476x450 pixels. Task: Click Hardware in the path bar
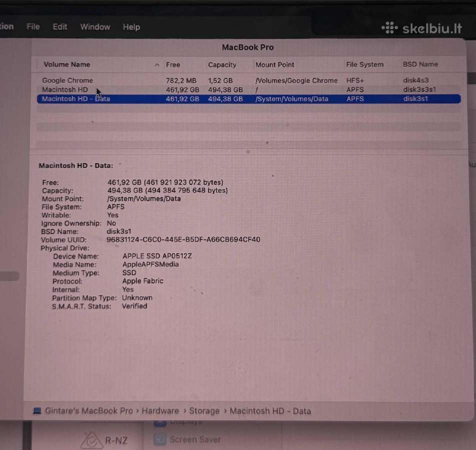(x=160, y=411)
